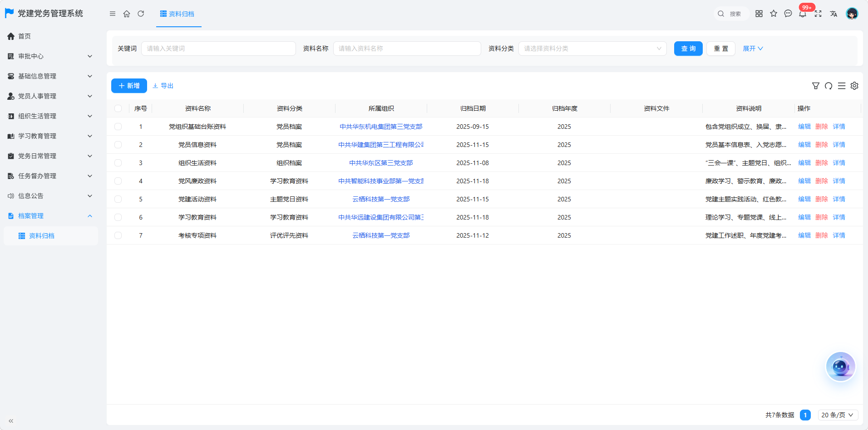This screenshot has height=430, width=868.
Task: Check the row for 党组织基础台账资料
Action: 118,127
